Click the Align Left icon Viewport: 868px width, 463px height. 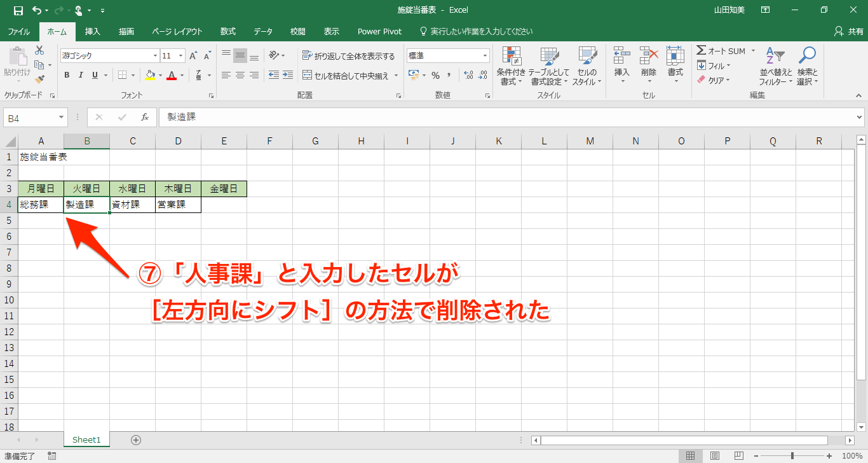(x=226, y=75)
